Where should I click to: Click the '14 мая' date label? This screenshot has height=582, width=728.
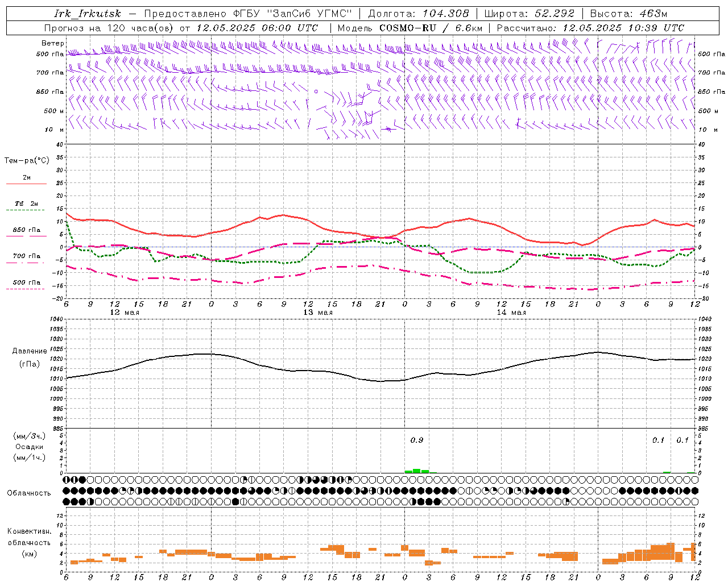click(511, 313)
